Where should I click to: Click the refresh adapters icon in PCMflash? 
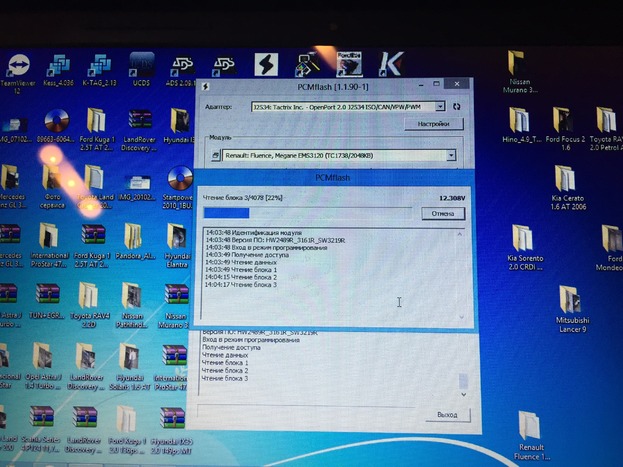(456, 105)
